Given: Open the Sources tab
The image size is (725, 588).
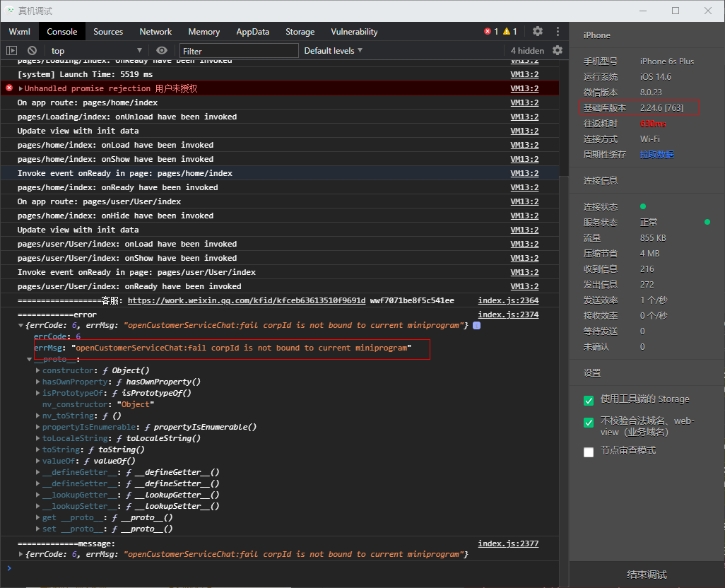Looking at the screenshot, I should [108, 31].
